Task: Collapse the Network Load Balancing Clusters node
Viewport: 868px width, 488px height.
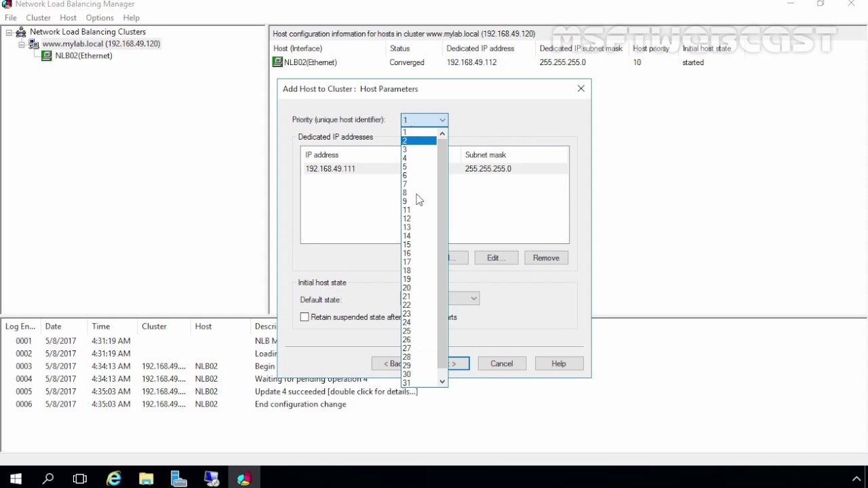Action: pos(9,32)
